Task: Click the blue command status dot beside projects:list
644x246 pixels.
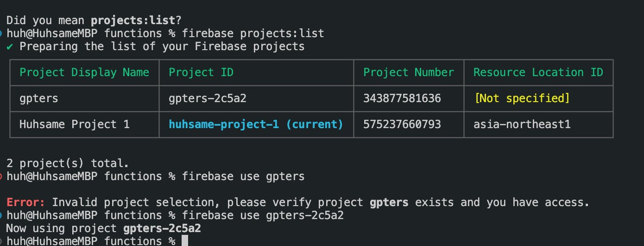Action: point(1,33)
